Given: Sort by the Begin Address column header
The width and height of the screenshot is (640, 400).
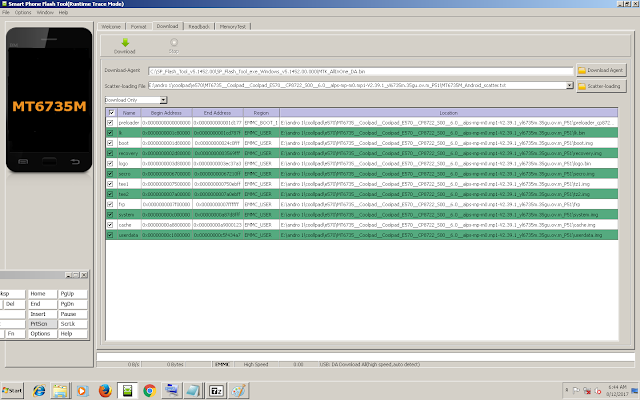Looking at the screenshot, I should (166, 113).
